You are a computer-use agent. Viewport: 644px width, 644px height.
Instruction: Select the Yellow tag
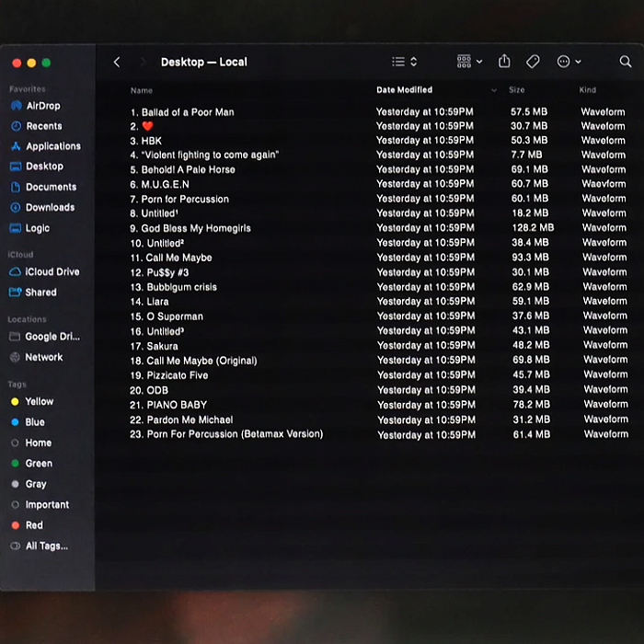(32, 402)
